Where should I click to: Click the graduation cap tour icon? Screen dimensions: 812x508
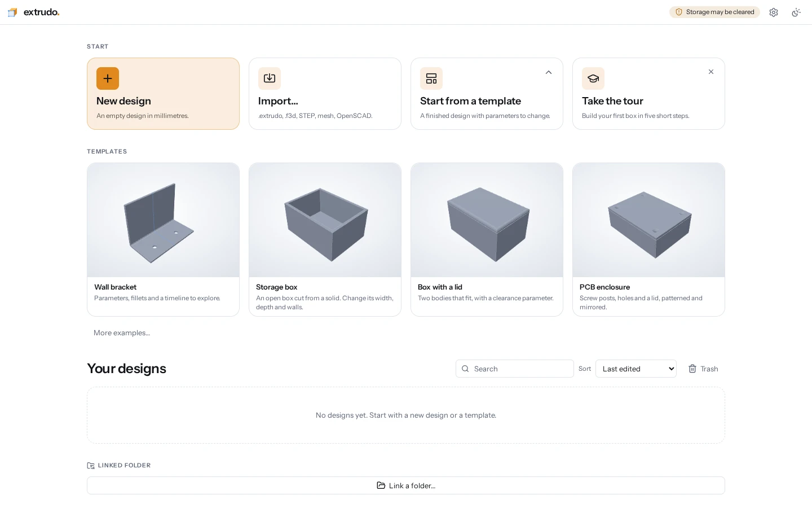(593, 78)
